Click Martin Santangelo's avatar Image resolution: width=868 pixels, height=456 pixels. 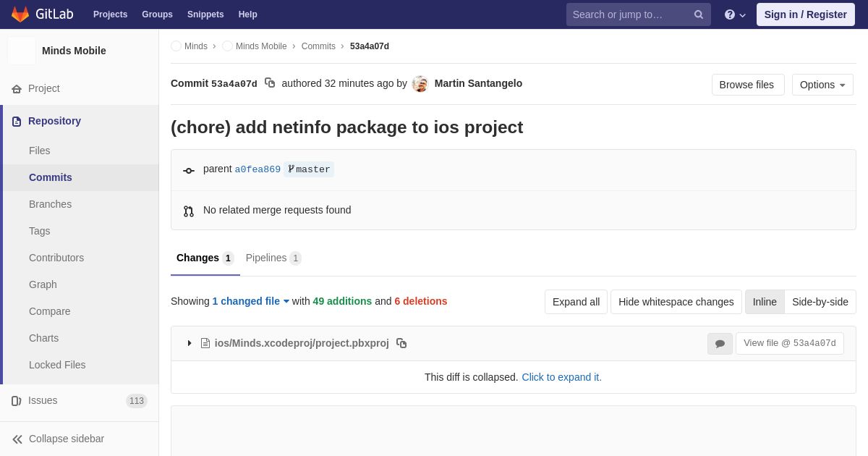point(420,84)
